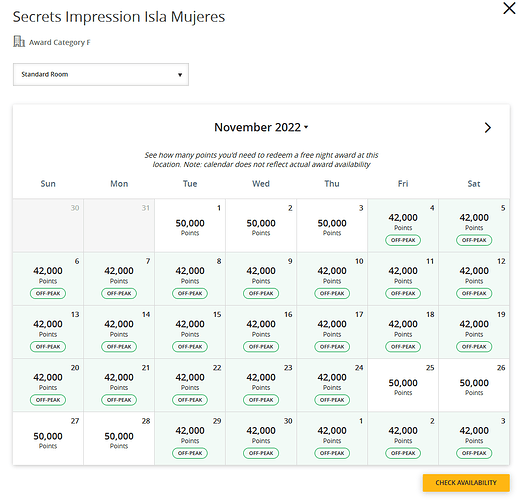Pick November 20 calendar cell
519x500 pixels.
[48, 385]
